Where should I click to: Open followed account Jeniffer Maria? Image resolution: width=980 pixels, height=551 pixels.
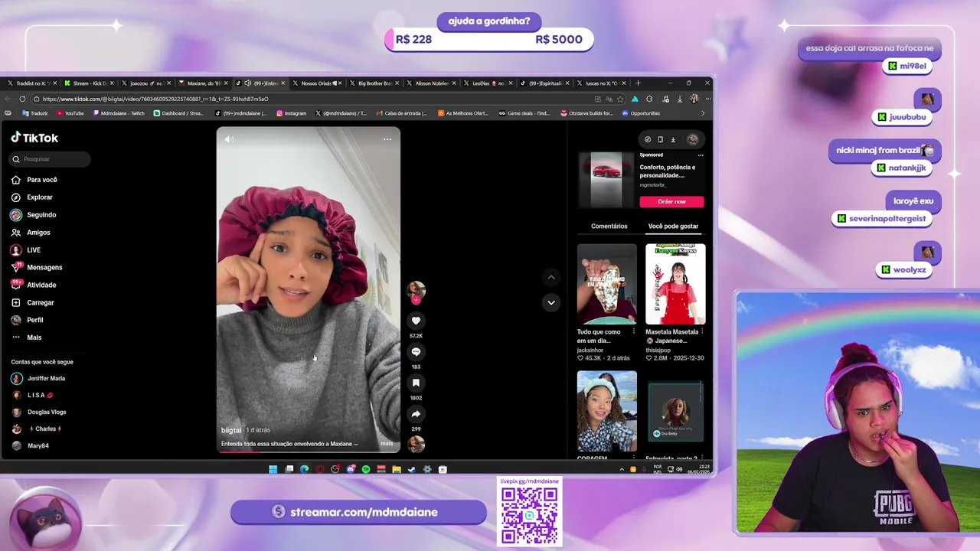pyautogui.click(x=39, y=378)
